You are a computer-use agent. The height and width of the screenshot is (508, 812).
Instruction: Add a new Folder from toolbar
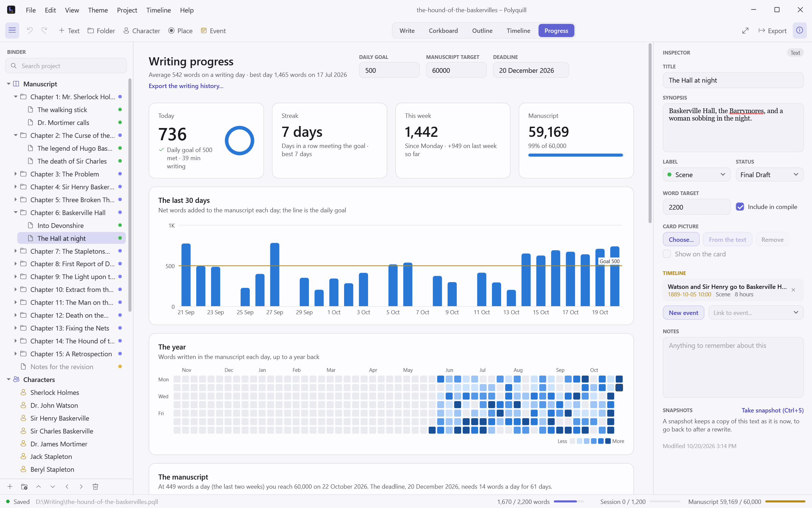coord(101,30)
